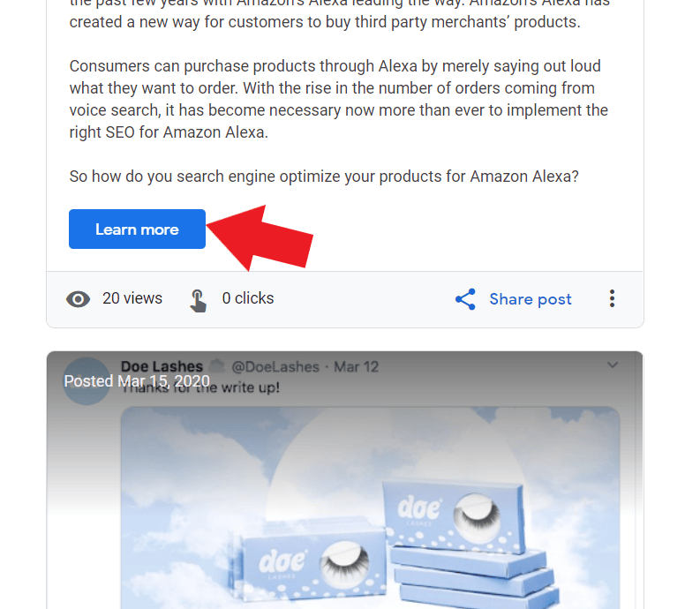700x609 pixels.
Task: Open the three-dot post options menu
Action: 612,298
